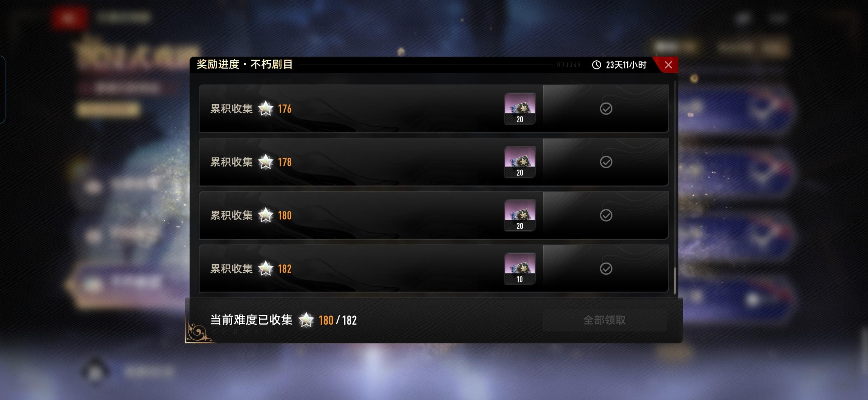Close the reward progress dialog
The image size is (868, 400).
pos(668,65)
